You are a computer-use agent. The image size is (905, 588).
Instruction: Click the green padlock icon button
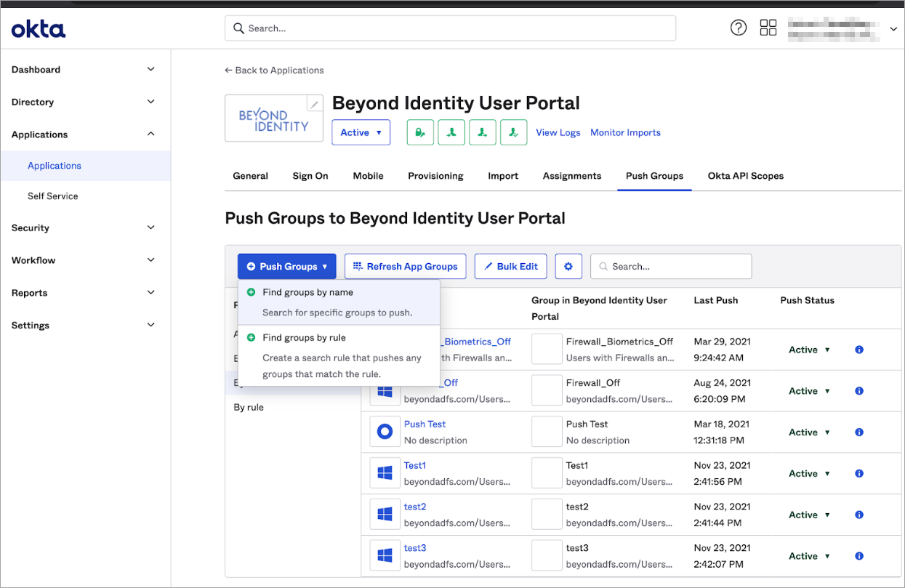pyautogui.click(x=420, y=132)
